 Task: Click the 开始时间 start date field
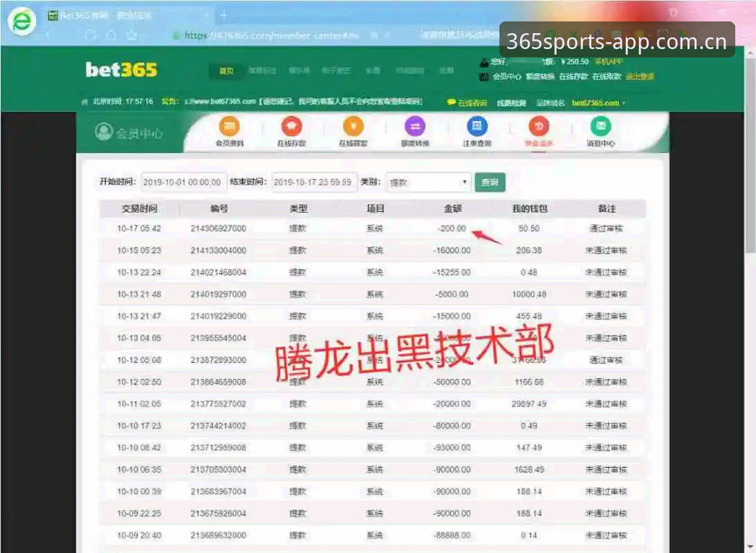tap(184, 182)
